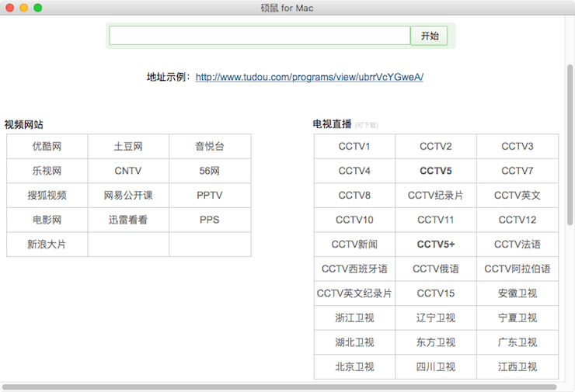Viewport: 575px width, 392px height.
Task: Open the 电影网 site link
Action: (x=47, y=220)
